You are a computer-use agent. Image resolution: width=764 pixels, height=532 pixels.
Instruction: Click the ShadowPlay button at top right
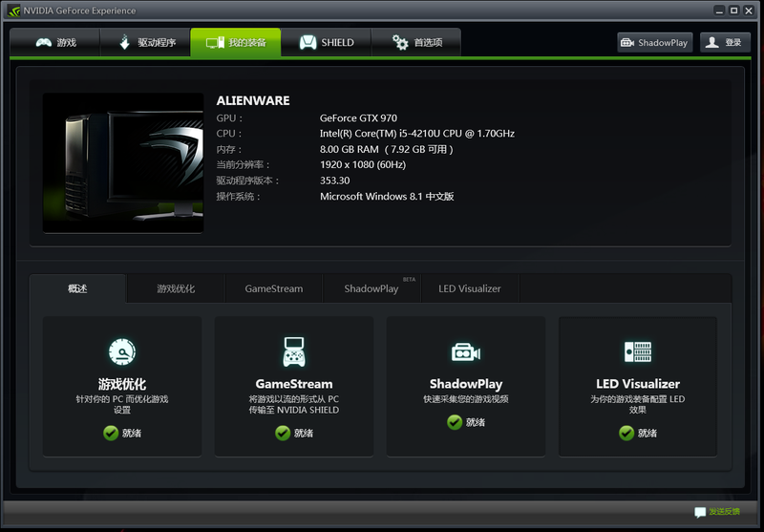coord(655,42)
